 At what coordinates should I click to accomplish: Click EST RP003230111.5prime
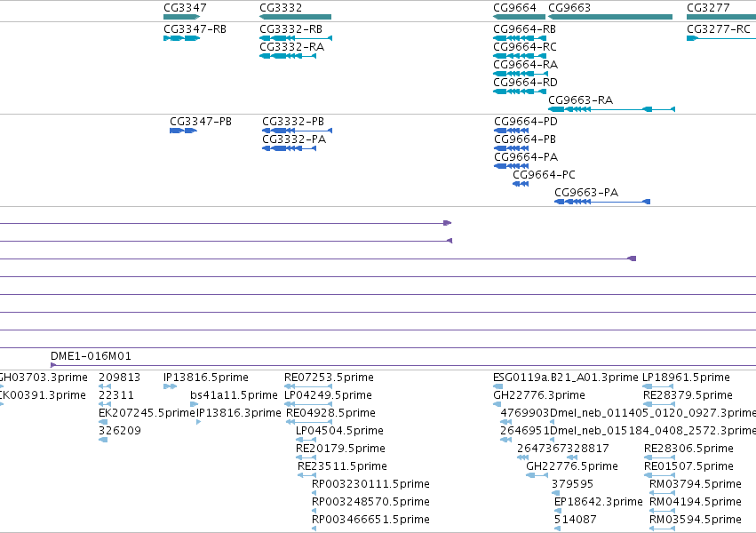click(370, 484)
